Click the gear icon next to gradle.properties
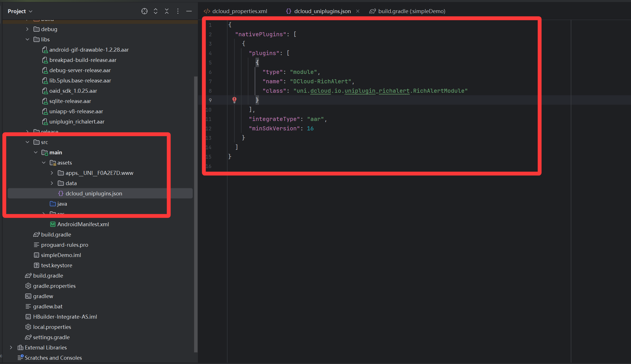The width and height of the screenshot is (631, 364). pyautogui.click(x=28, y=286)
